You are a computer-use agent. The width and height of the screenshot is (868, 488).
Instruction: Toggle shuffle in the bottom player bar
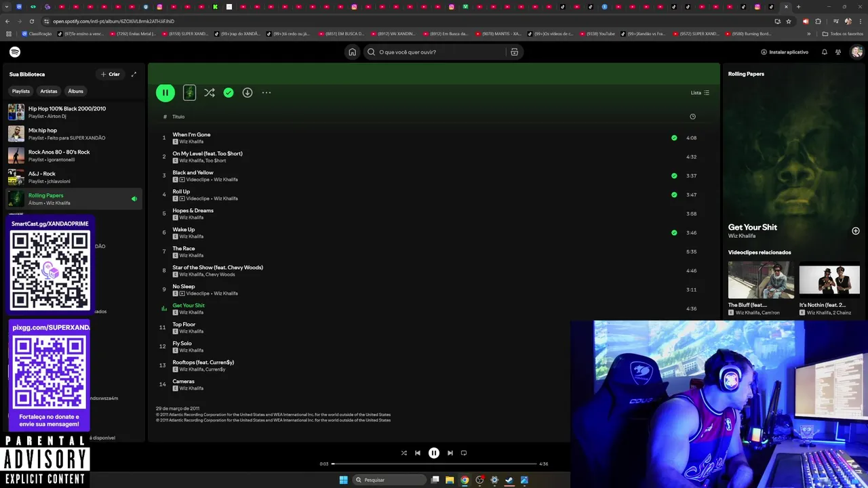tap(404, 453)
